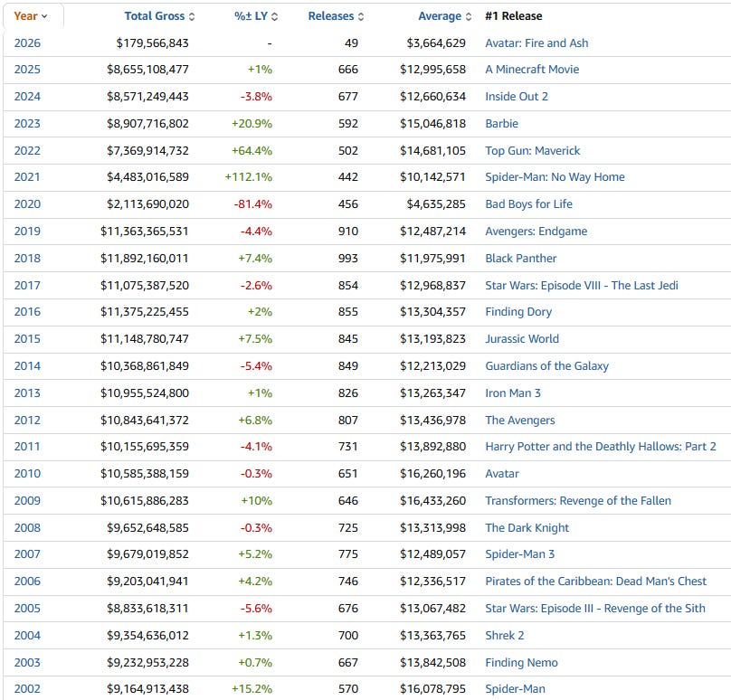Sort by %± LY column header
This screenshot has height=700, width=731.
(x=256, y=16)
